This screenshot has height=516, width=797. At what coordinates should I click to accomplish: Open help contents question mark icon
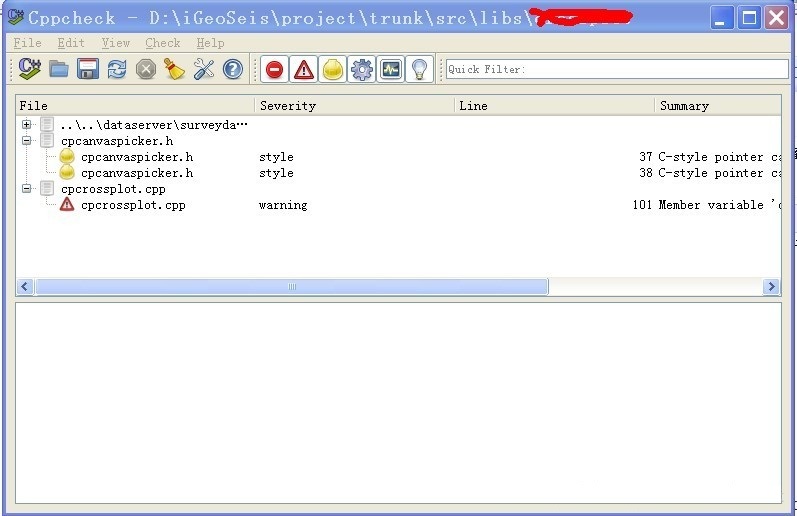(233, 69)
